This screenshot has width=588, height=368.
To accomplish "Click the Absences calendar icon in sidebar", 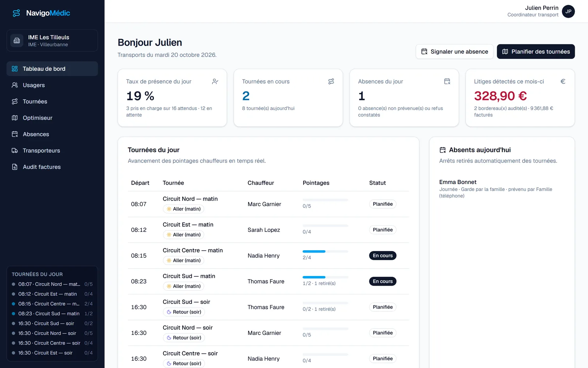I will click(15, 134).
